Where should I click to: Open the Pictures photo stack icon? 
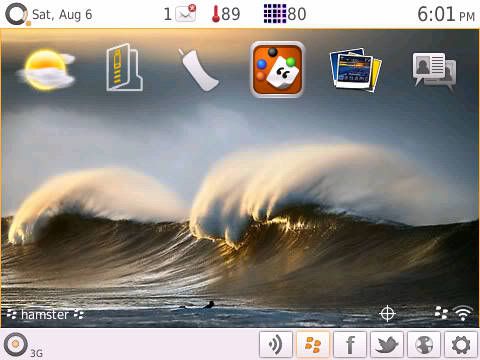(355, 69)
